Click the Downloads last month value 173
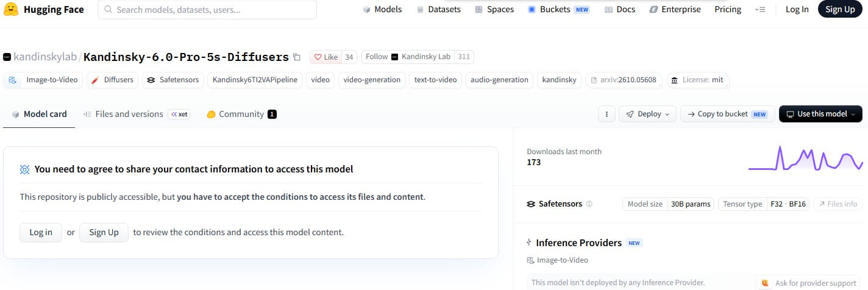 [533, 162]
